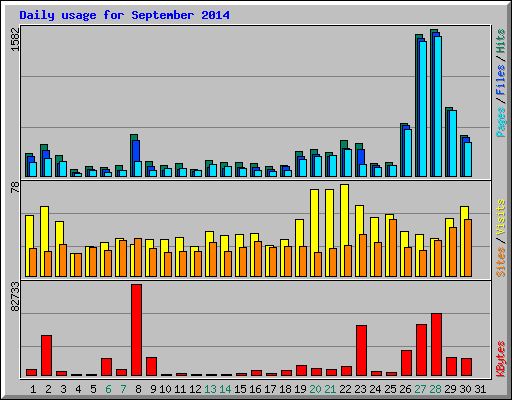Click the green weekend day label '21'
The height and width of the screenshot is (400, 512).
coord(330,389)
